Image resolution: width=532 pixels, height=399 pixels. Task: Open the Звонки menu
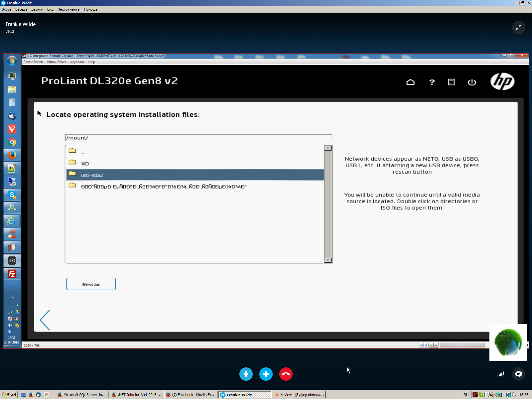[37, 9]
